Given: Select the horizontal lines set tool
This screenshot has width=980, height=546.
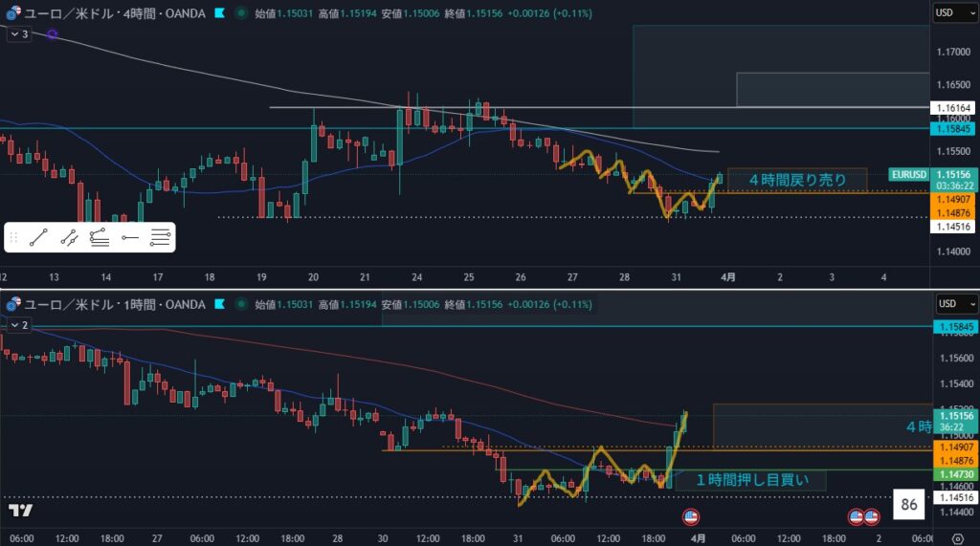Looking at the screenshot, I should coord(161,238).
